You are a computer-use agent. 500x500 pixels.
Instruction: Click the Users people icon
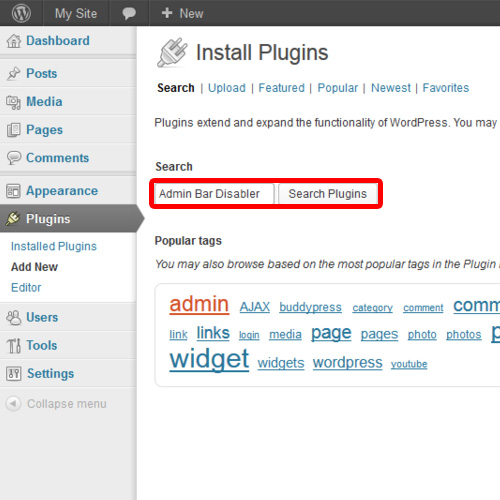click(14, 317)
